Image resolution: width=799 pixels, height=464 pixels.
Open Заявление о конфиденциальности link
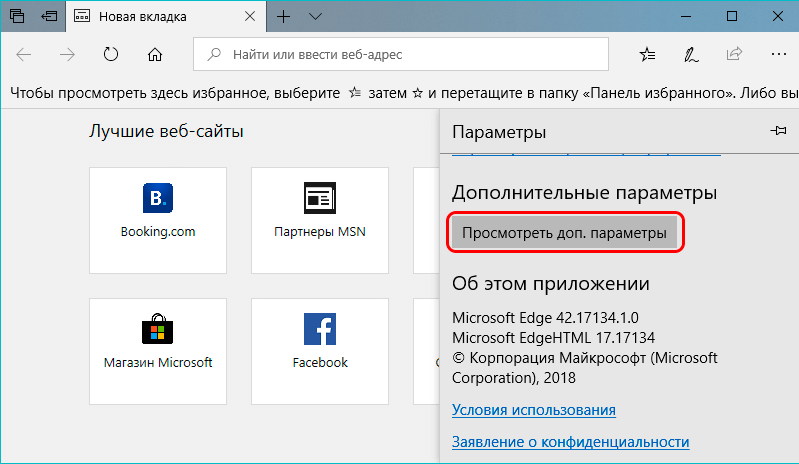(570, 442)
